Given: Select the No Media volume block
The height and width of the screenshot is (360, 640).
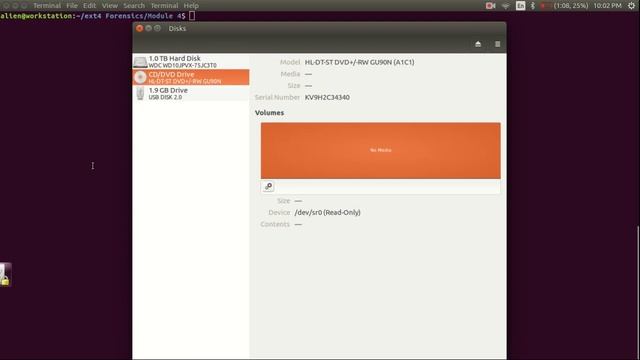Looking at the screenshot, I should tap(380, 151).
